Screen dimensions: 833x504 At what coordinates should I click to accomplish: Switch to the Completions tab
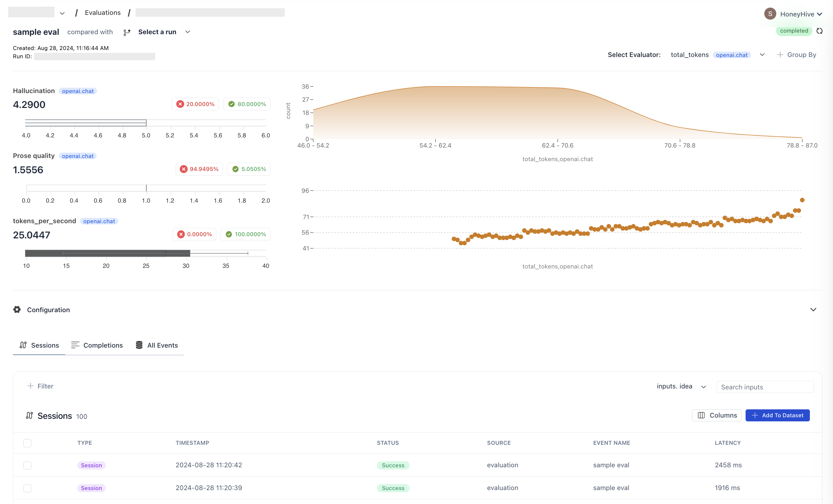coord(97,345)
